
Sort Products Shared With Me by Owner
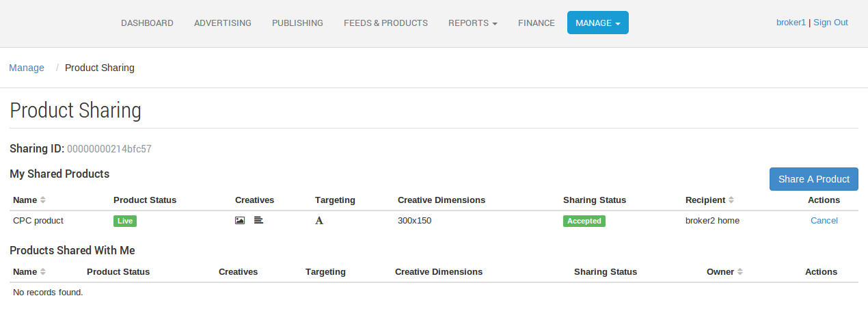pyautogui.click(x=724, y=271)
